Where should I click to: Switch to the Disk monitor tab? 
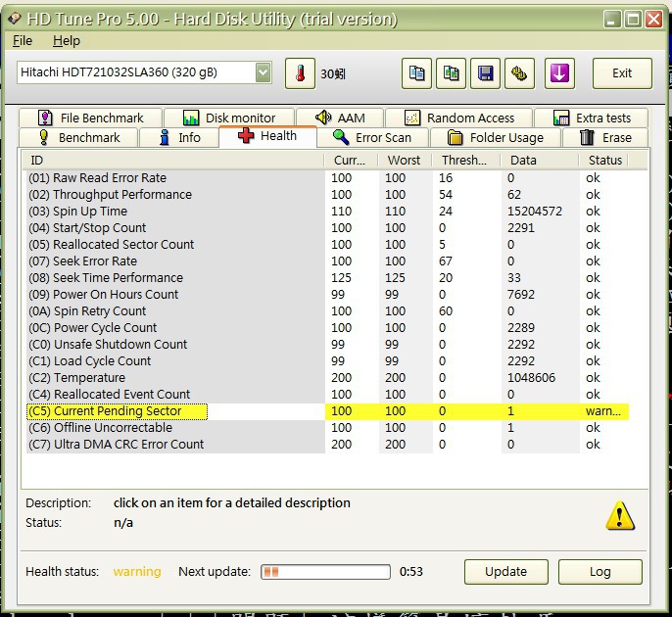point(229,118)
